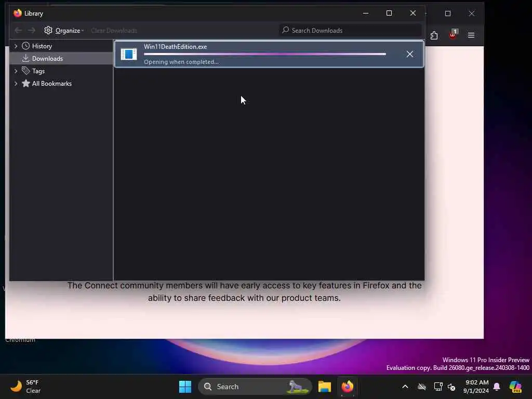The image size is (532, 399).
Task: Cancel the Win11DeathEdition.exe download
Action: point(410,54)
